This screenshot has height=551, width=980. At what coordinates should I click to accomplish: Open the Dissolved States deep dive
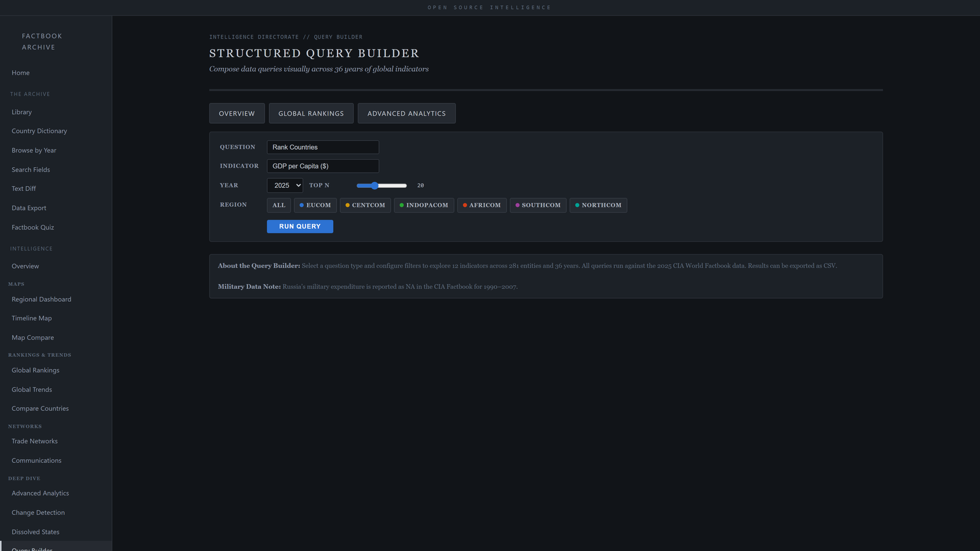pyautogui.click(x=35, y=531)
